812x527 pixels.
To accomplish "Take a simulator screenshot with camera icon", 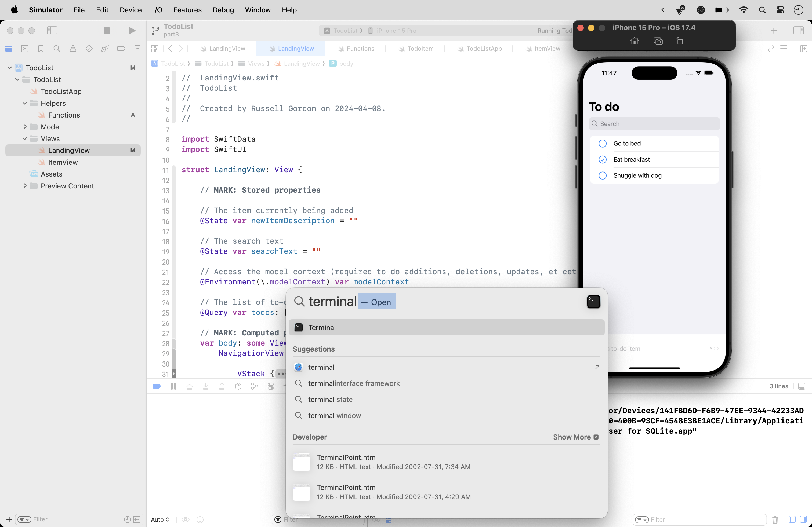I will pos(658,41).
